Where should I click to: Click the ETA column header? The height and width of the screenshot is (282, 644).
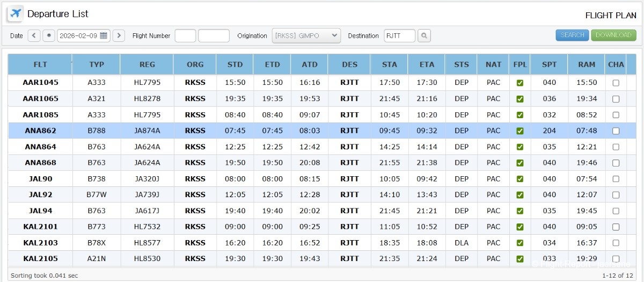427,64
